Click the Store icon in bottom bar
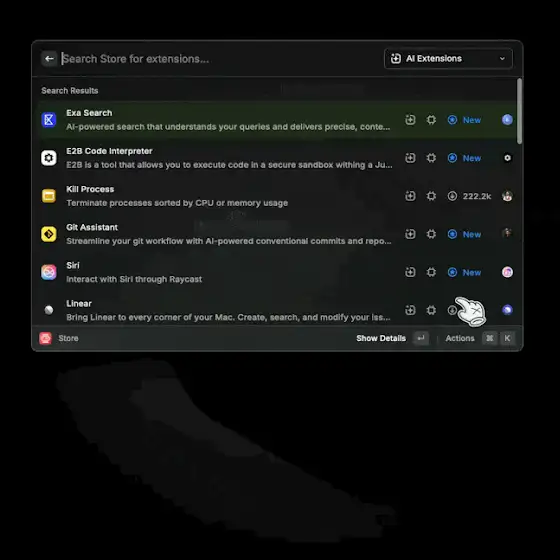The height and width of the screenshot is (560, 560). pos(46,338)
